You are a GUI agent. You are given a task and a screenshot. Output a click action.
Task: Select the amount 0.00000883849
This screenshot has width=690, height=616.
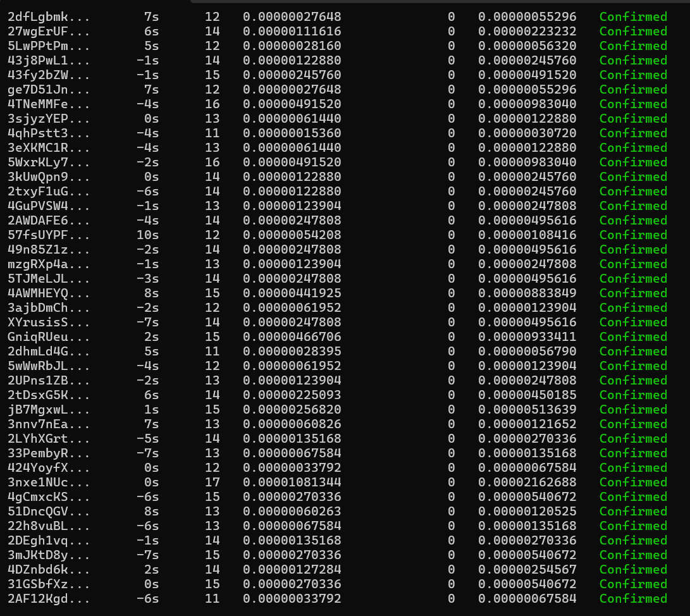click(x=527, y=293)
